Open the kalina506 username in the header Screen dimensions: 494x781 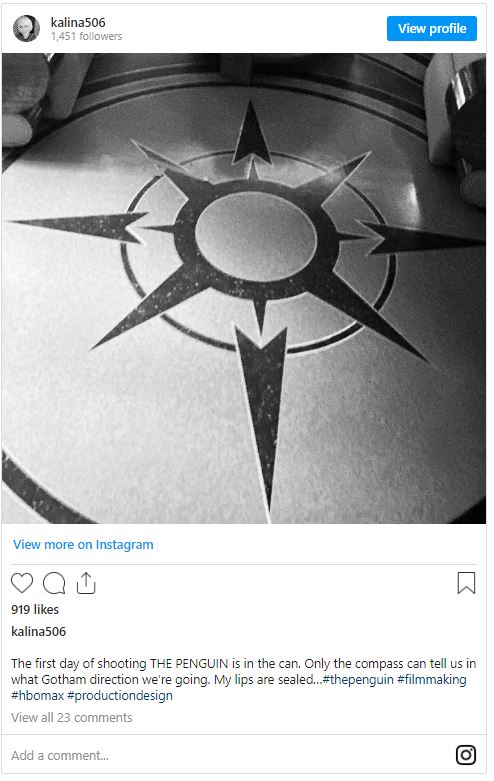tap(78, 22)
